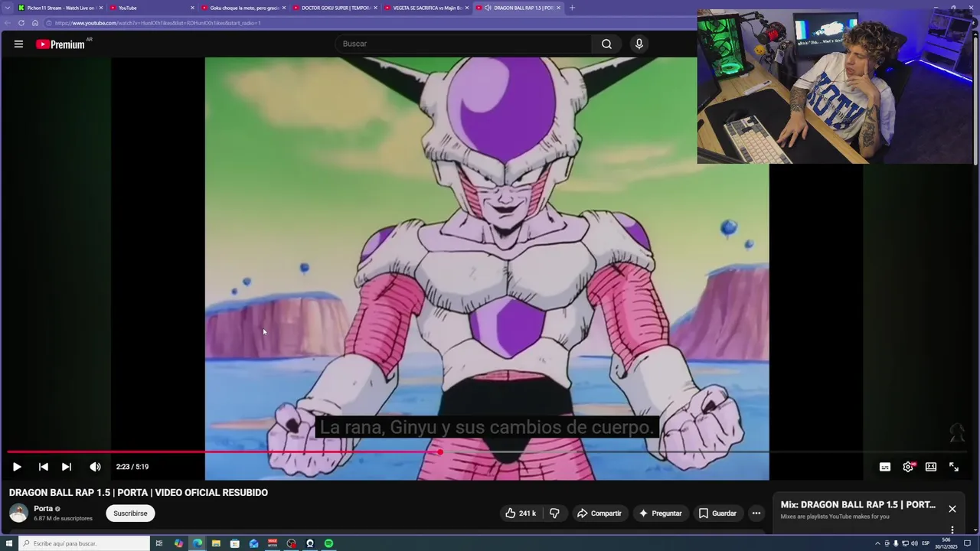The width and height of the screenshot is (980, 551).
Task: Switch to the Pichon11 Stream Kick tab
Action: pos(60,8)
